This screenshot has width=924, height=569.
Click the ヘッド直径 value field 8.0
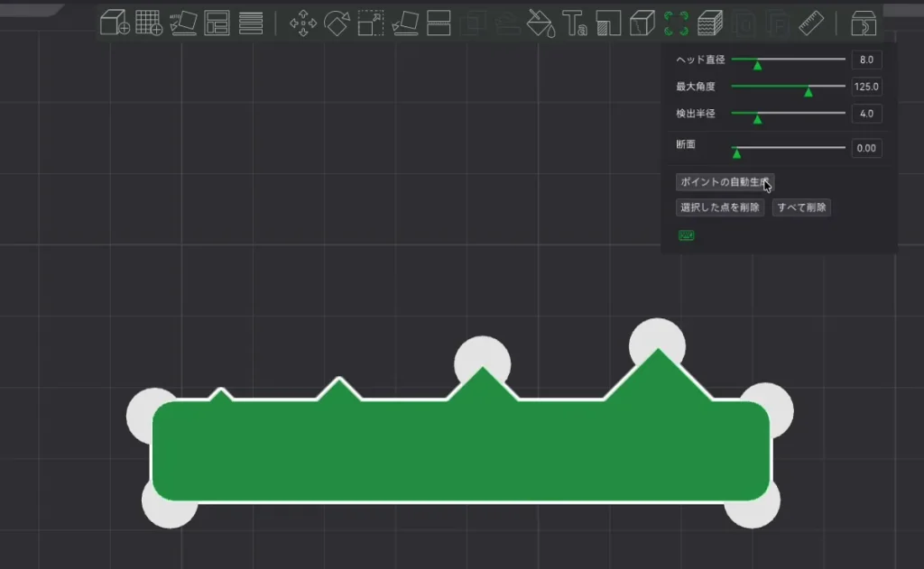866,60
